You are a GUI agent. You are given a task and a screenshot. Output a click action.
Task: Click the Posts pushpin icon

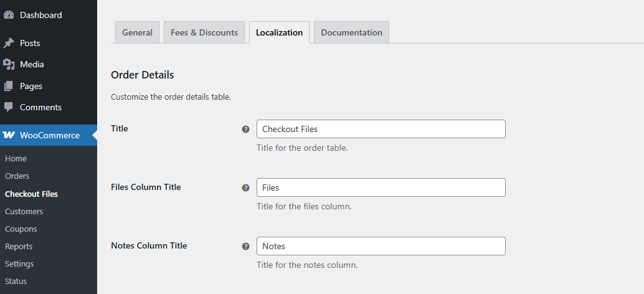(9, 43)
